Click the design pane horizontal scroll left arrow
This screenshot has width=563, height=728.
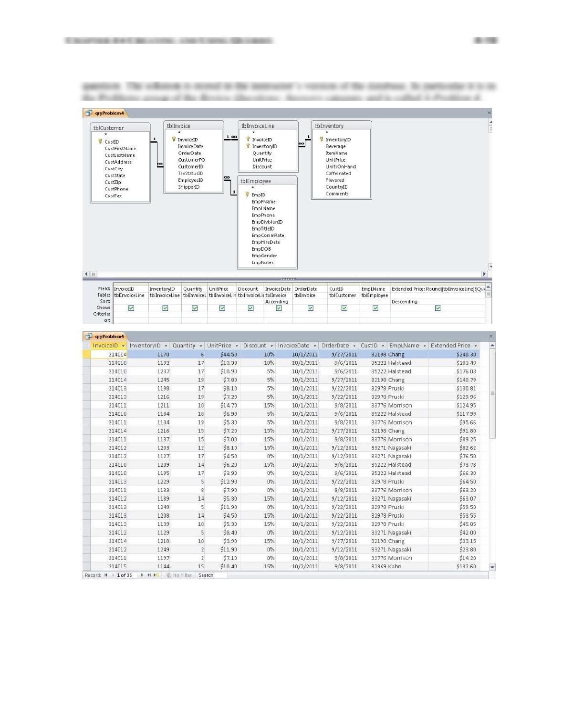[86, 274]
